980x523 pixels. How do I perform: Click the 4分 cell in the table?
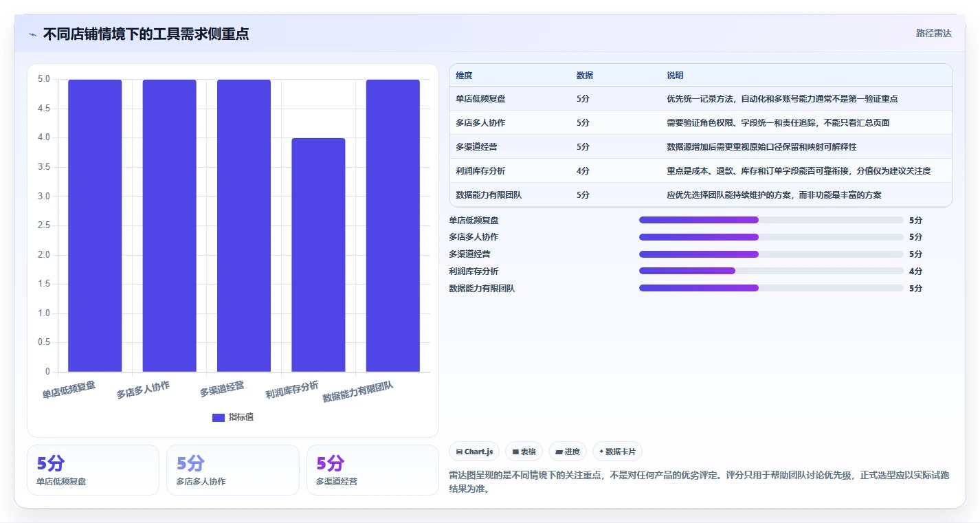click(x=583, y=171)
